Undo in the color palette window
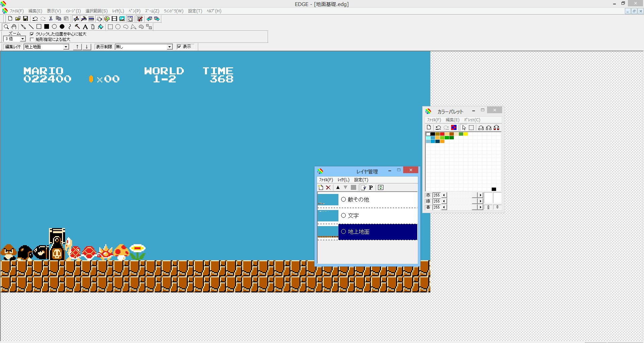The height and width of the screenshot is (343, 644). (x=438, y=128)
